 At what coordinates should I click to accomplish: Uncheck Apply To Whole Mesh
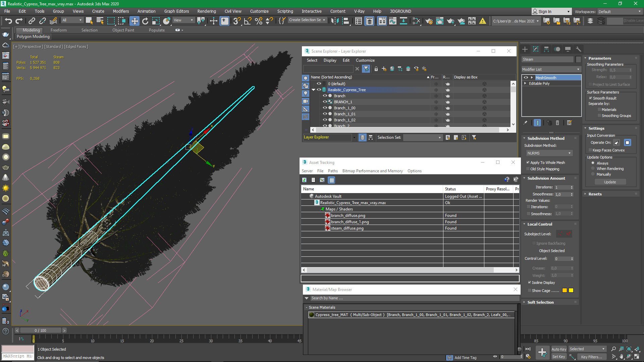pos(528,163)
